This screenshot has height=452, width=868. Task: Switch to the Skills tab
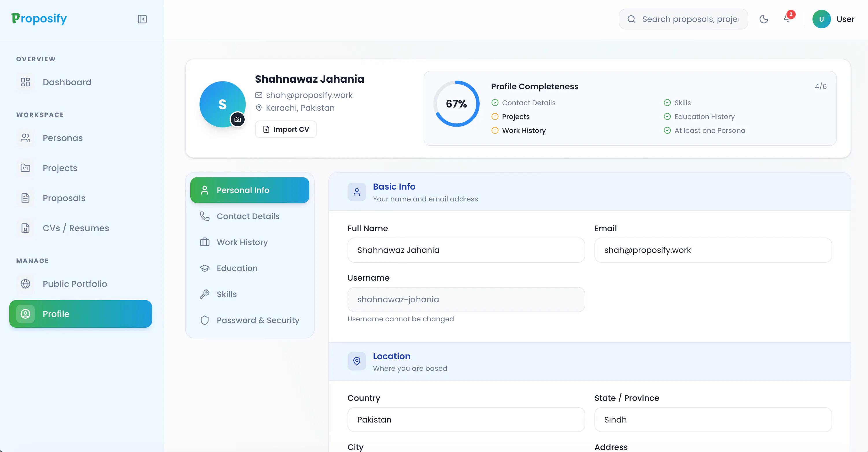tap(250, 294)
